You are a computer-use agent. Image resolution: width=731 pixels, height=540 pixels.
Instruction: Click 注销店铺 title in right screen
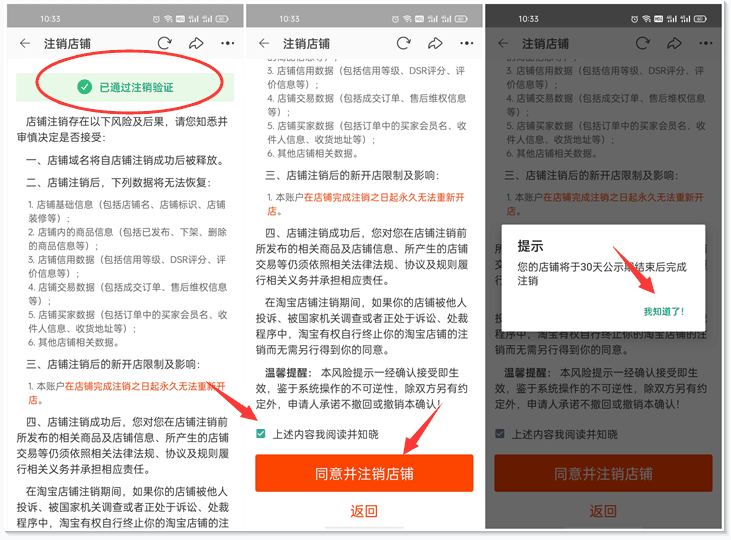[545, 44]
